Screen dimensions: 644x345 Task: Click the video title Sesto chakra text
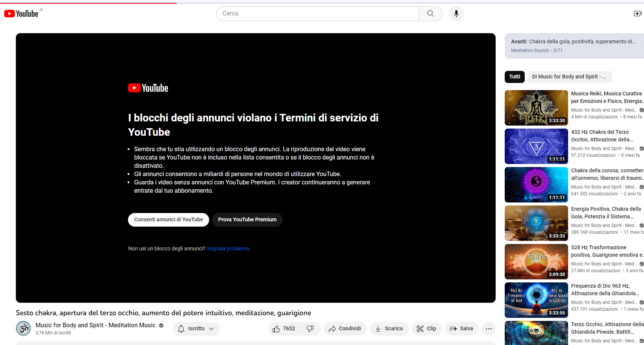point(163,313)
